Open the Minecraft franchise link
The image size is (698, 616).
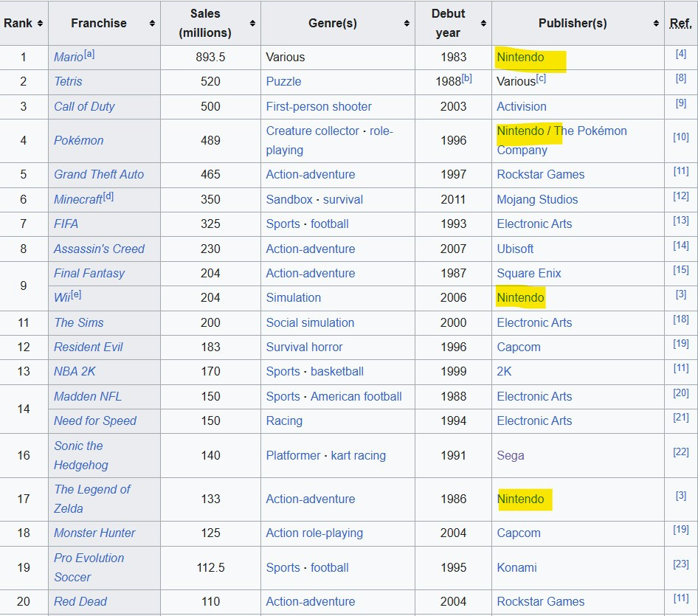[78, 199]
